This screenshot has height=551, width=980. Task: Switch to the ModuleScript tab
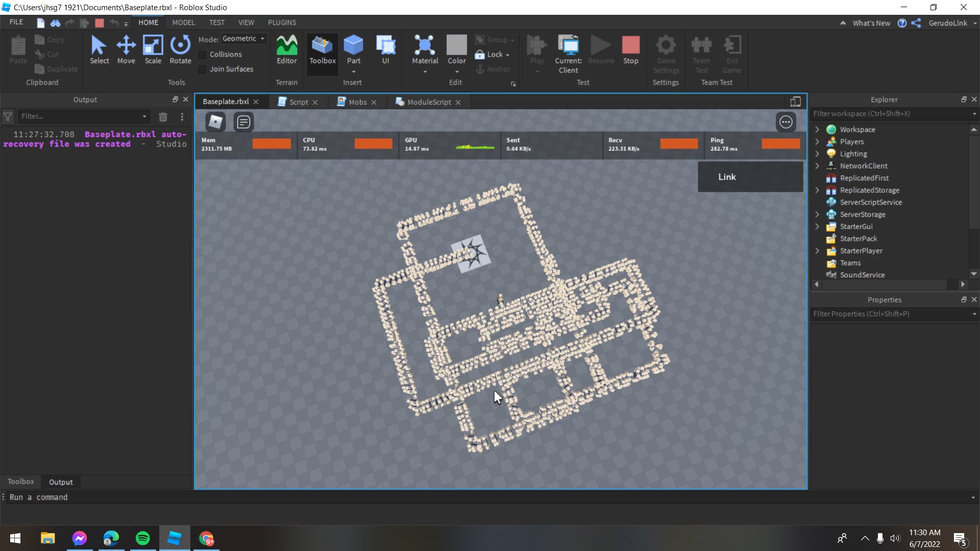(428, 102)
